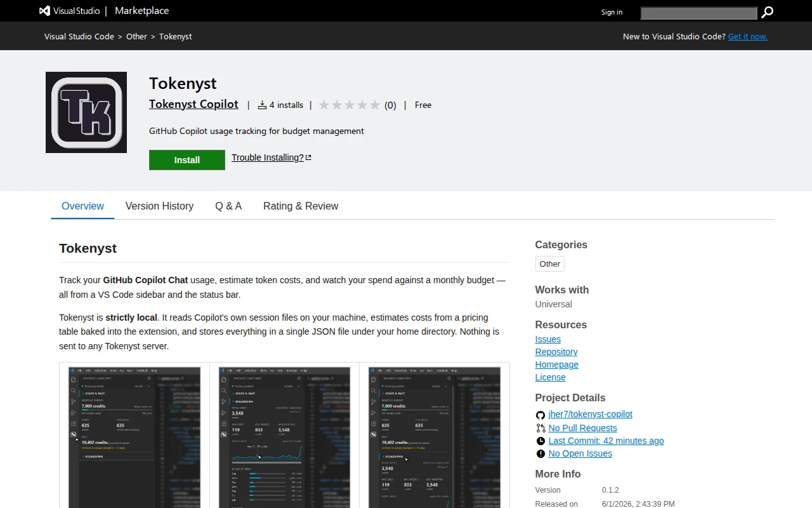The height and width of the screenshot is (508, 812).
Task: Open the Last Commit: 42 minutes ago link
Action: [x=606, y=441]
